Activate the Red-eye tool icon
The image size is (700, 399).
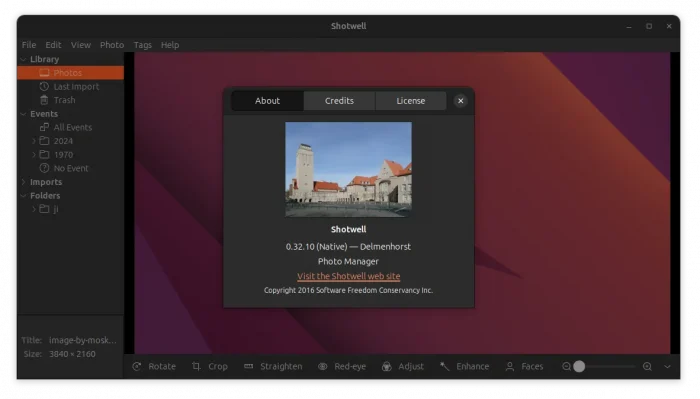coord(322,366)
